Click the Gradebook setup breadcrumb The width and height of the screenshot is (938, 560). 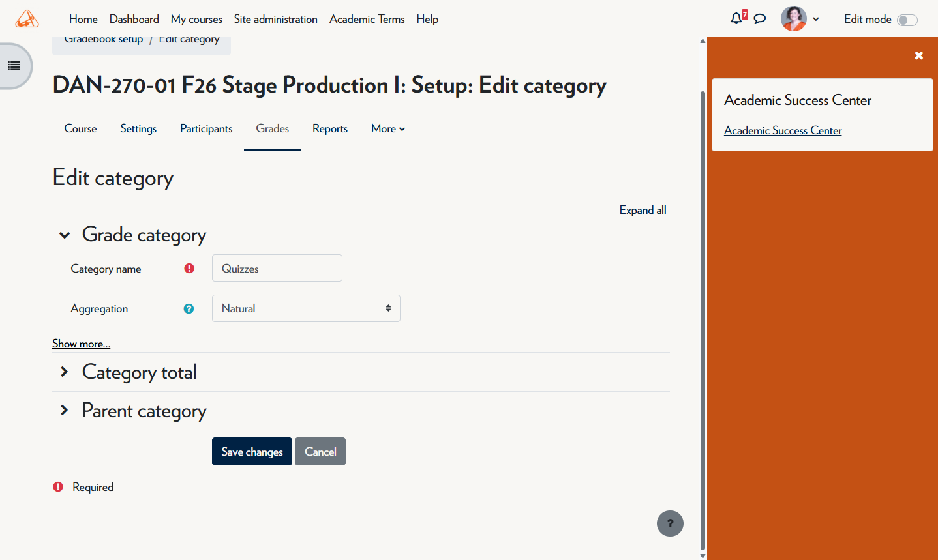[x=103, y=39]
